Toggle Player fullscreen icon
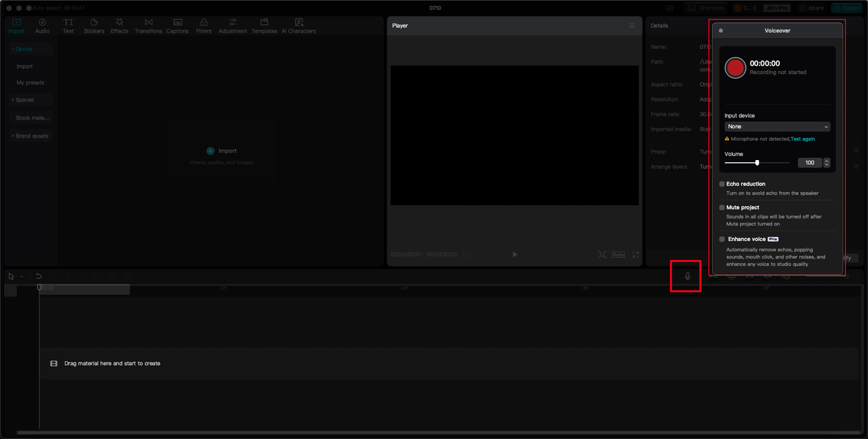 635,254
